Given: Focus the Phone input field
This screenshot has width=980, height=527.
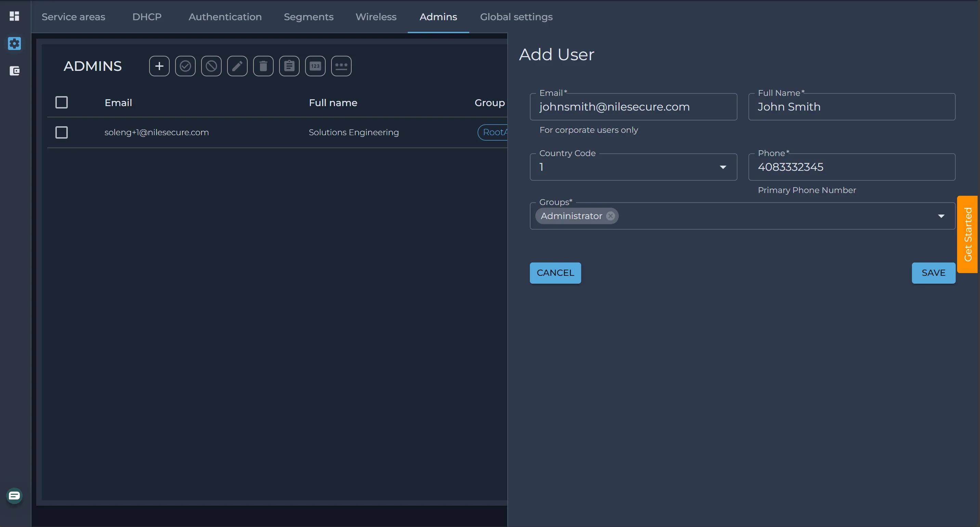Looking at the screenshot, I should click(852, 167).
